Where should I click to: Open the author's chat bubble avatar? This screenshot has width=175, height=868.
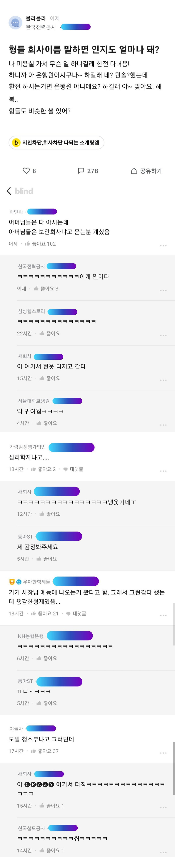pos(15,23)
